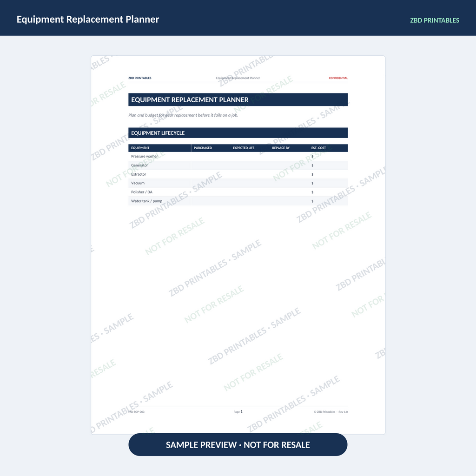Click the © ZBD Printables Rev 1.0 footer text
Screen dimensions: 476x476
click(x=331, y=412)
